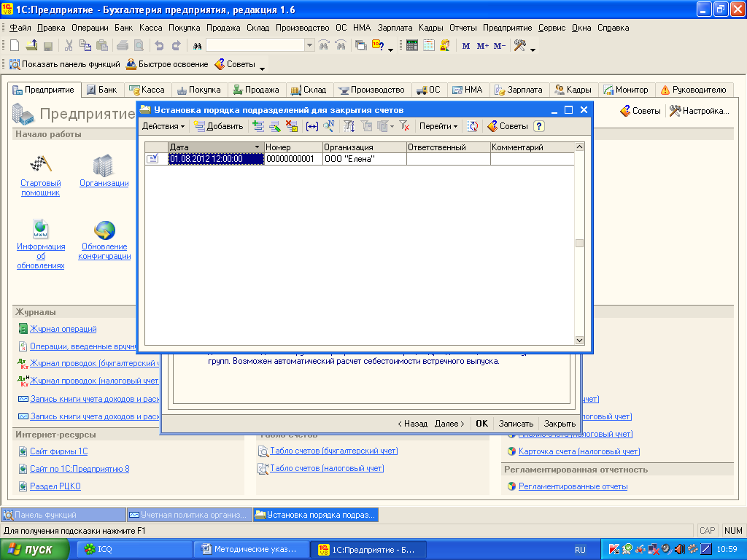Click the Добавить button in dialog toolbar

(x=219, y=126)
